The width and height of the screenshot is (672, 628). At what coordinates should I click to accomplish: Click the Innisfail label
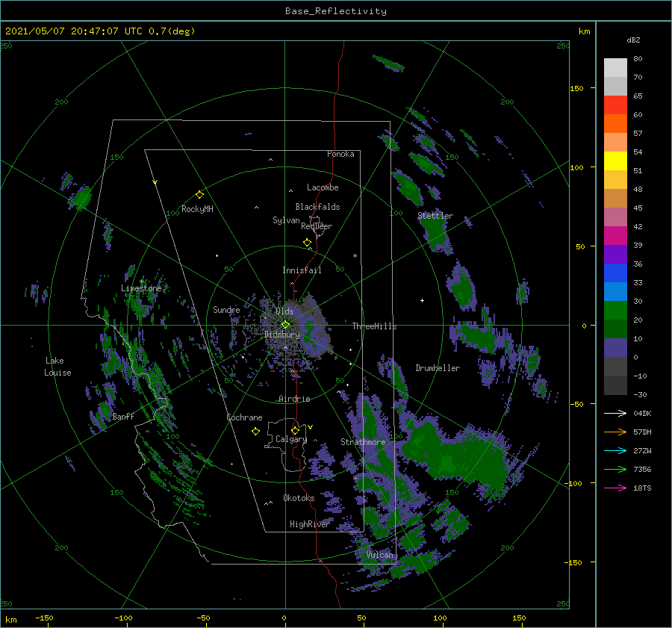pos(302,270)
